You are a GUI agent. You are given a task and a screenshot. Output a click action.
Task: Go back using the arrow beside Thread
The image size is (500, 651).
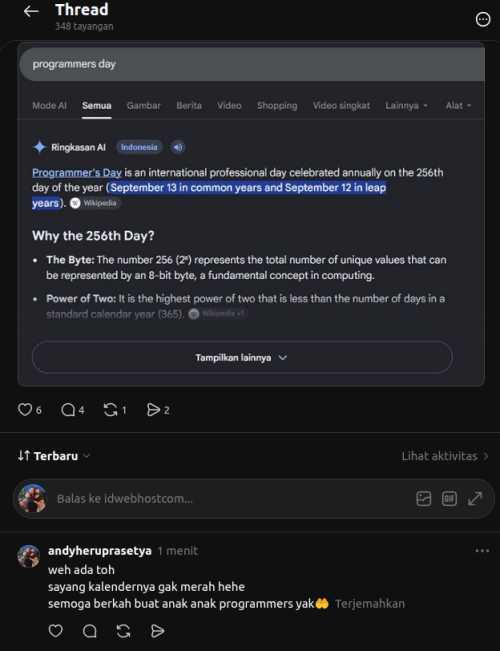click(31, 12)
